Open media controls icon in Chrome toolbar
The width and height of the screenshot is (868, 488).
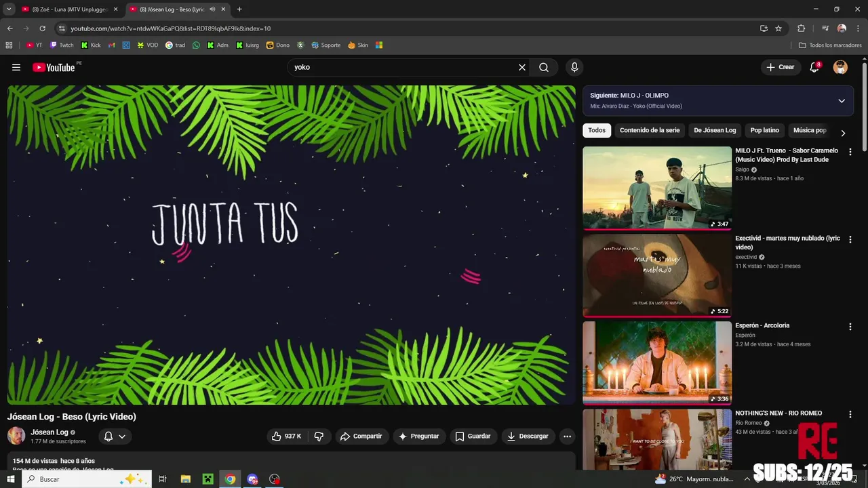click(x=825, y=28)
